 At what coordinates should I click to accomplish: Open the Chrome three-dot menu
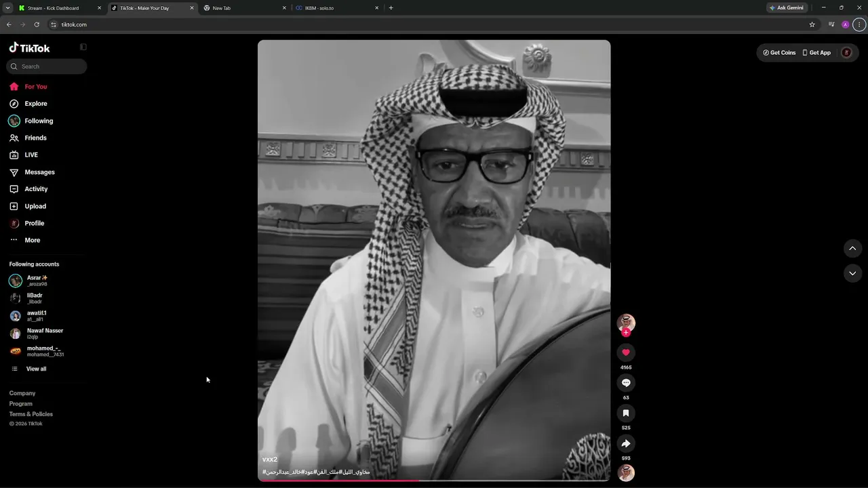859,24
